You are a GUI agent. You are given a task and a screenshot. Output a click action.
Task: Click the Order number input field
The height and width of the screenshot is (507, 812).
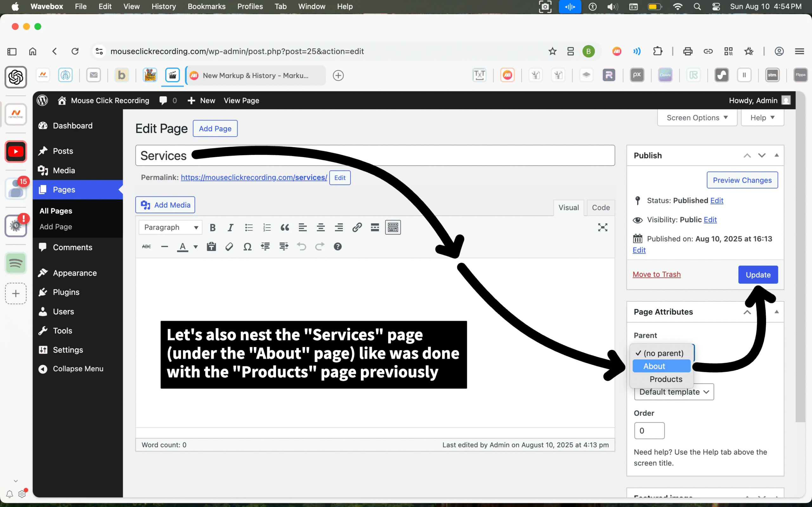[649, 431]
